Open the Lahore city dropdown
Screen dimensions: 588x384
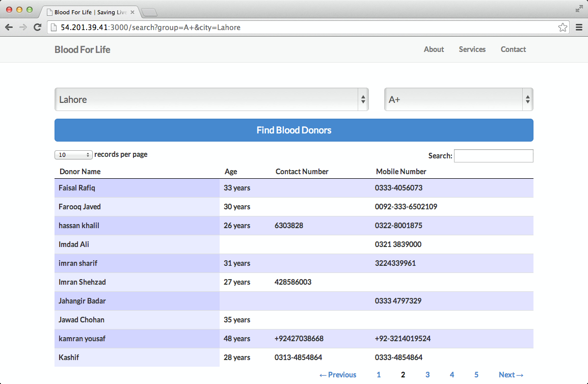211,99
